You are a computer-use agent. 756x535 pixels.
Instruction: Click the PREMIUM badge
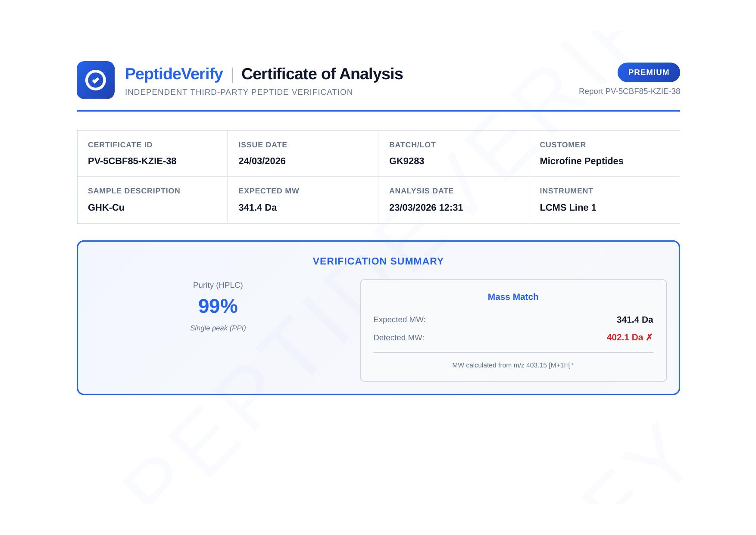[x=649, y=72]
